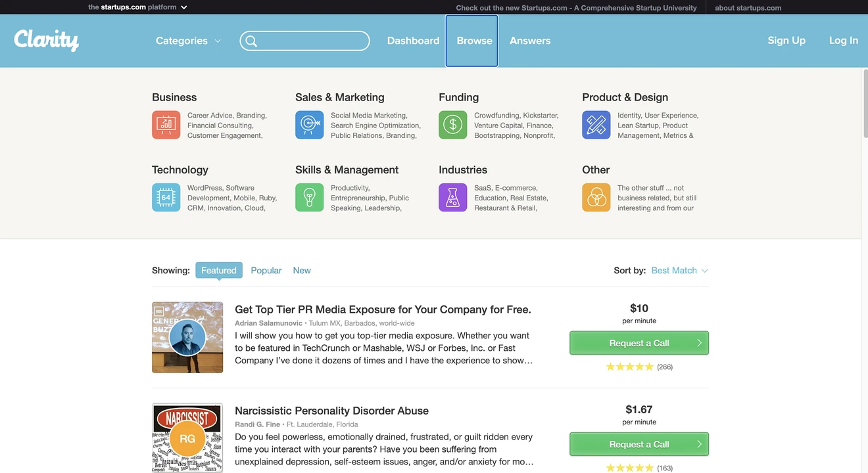Click the Industries category heading
The image size is (868, 473).
(x=463, y=169)
